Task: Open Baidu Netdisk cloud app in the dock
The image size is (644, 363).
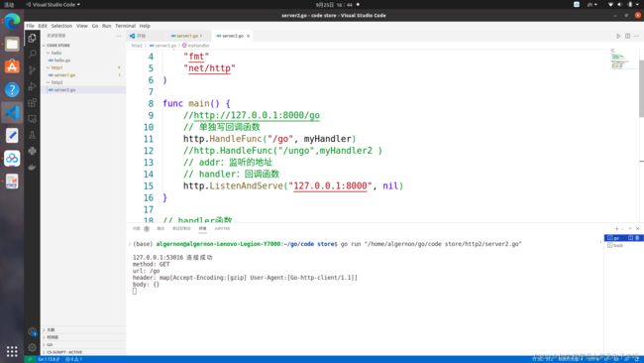Action: tap(12, 159)
